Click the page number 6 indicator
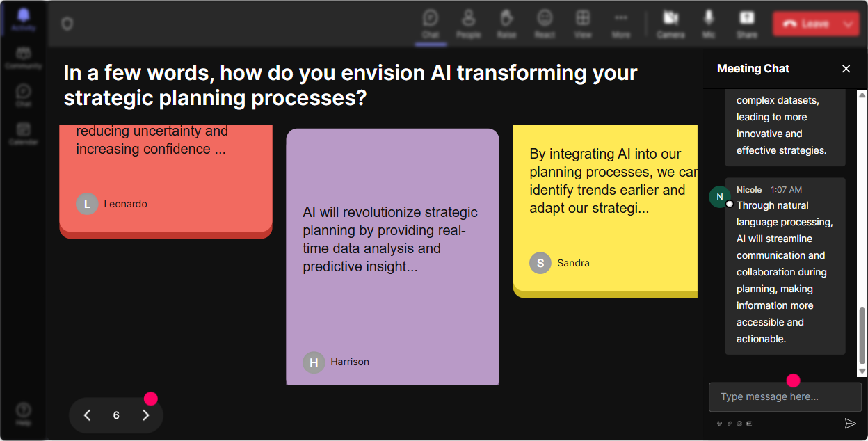The width and height of the screenshot is (868, 441). [x=116, y=415]
